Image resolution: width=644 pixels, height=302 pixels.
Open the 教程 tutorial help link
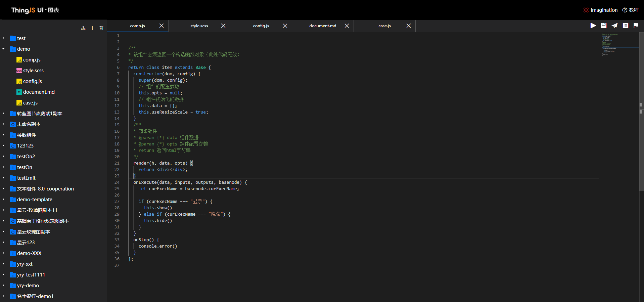point(631,10)
